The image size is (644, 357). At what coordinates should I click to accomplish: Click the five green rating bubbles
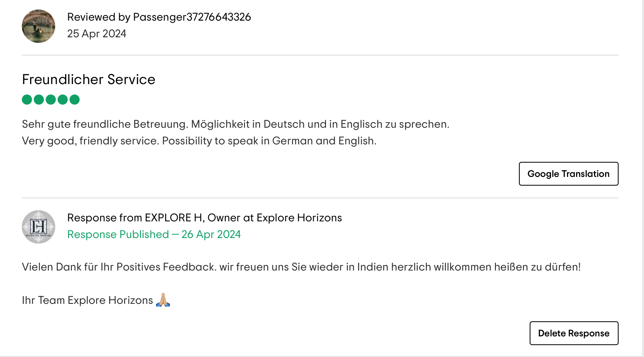[51, 100]
